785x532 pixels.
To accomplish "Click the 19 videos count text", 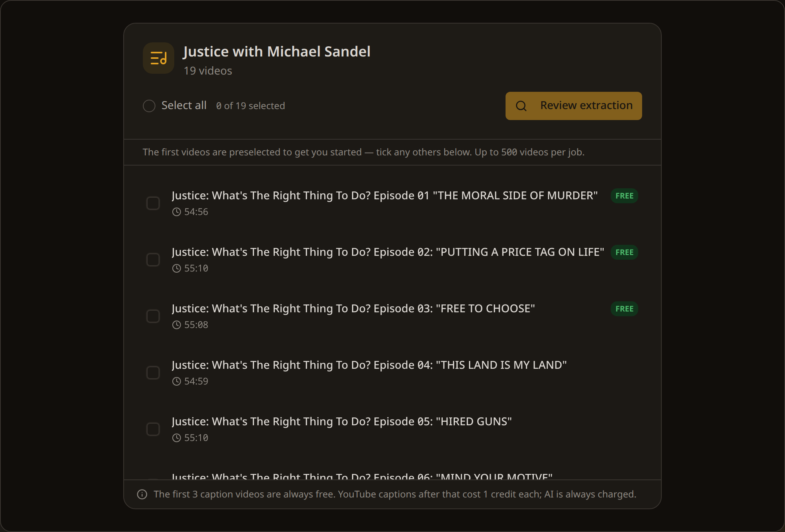I will 208,71.
